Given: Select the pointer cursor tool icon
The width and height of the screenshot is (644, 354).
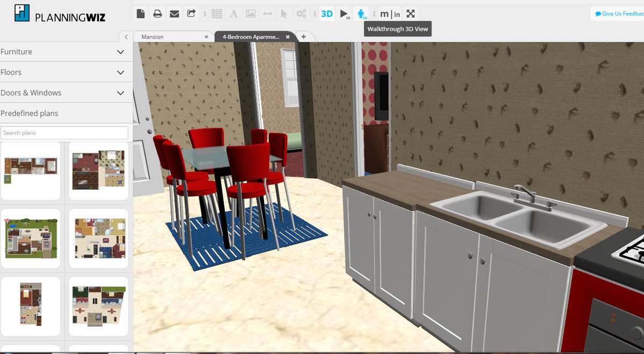Looking at the screenshot, I should [284, 14].
